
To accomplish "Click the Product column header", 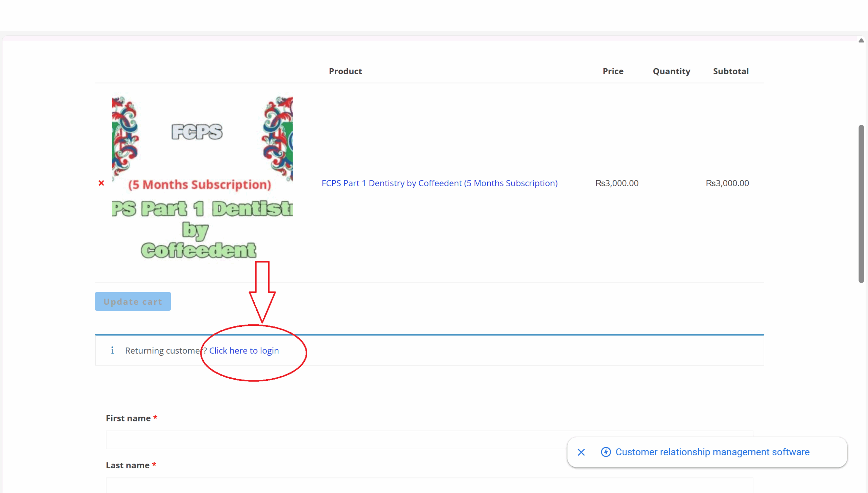I will (x=345, y=71).
